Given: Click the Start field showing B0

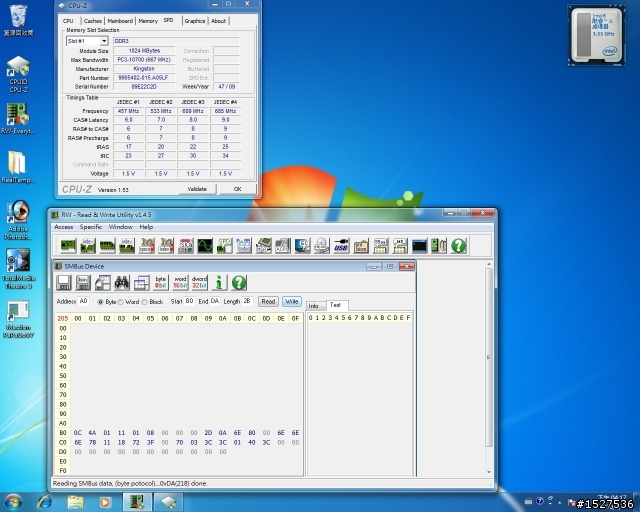Looking at the screenshot, I should (189, 301).
